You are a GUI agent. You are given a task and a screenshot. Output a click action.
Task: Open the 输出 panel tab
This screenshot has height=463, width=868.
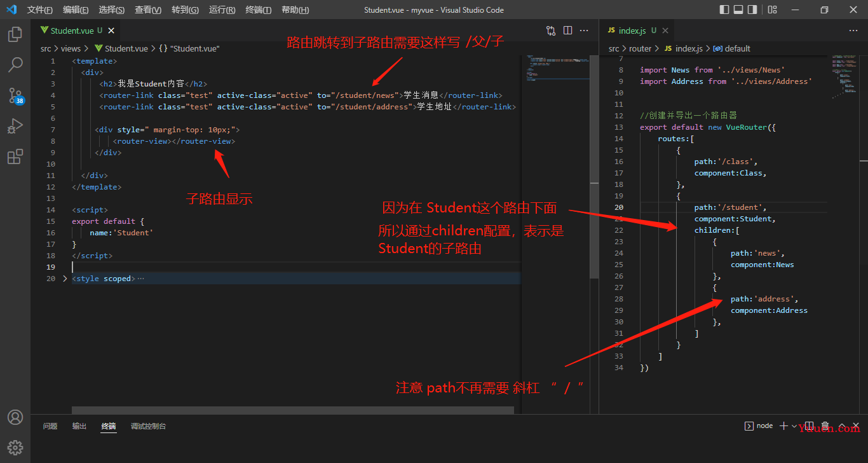tap(79, 426)
